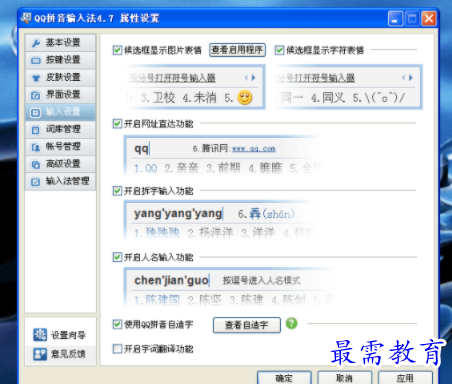The image size is (452, 384).
Task: Go to 输入法管理 section
Action: pos(60,182)
